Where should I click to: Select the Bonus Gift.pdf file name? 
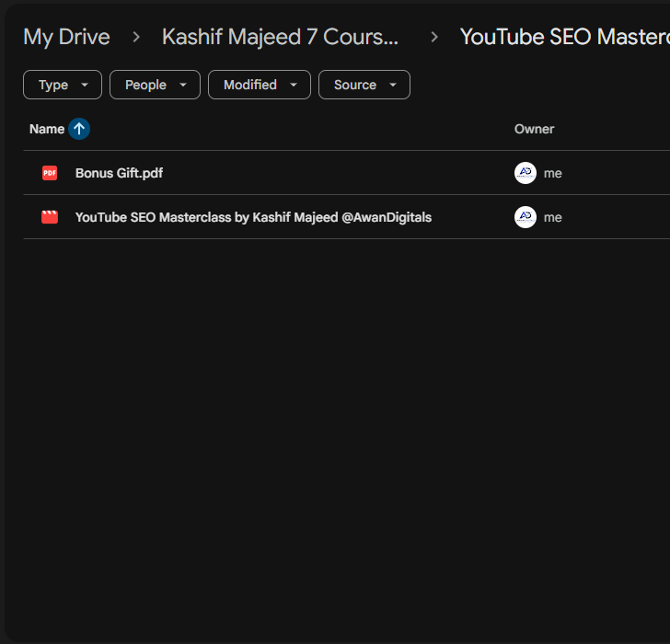tap(119, 173)
